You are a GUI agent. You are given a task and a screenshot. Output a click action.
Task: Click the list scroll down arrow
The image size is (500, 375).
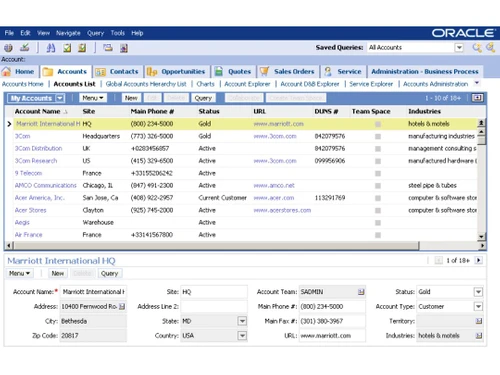[x=481, y=237]
